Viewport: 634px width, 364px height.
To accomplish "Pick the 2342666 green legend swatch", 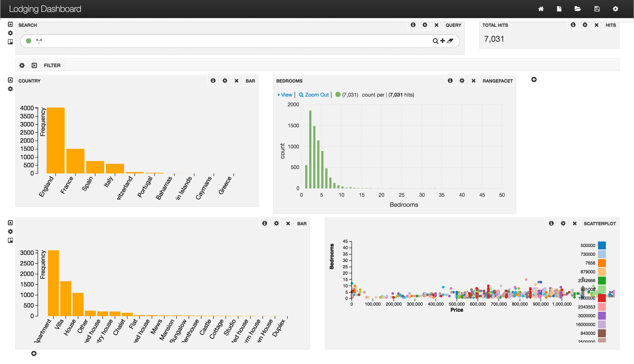I will pos(602,281).
